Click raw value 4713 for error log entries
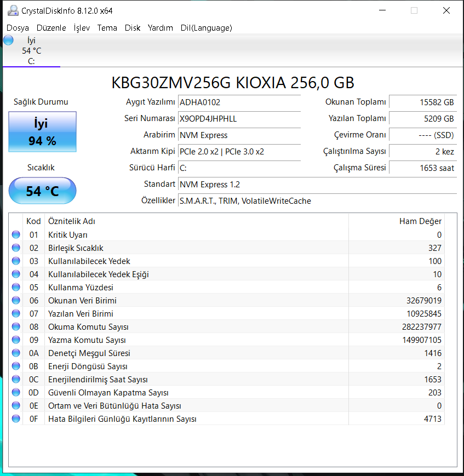The width and height of the screenshot is (464, 476). point(433,419)
